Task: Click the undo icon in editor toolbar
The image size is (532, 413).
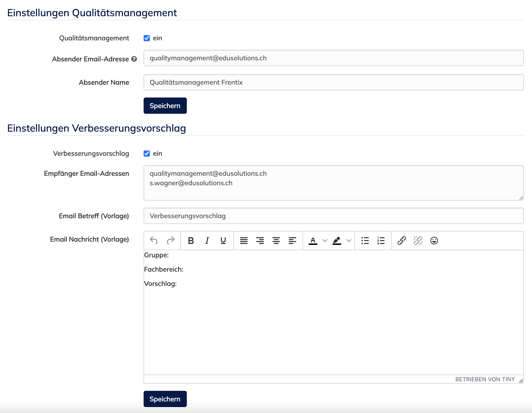Action: [x=154, y=241]
